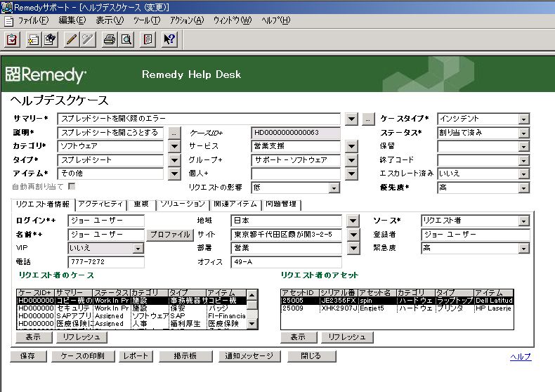This screenshot has width=555, height=392.
Task: Expand the 保留 dropdown
Action: point(523,147)
